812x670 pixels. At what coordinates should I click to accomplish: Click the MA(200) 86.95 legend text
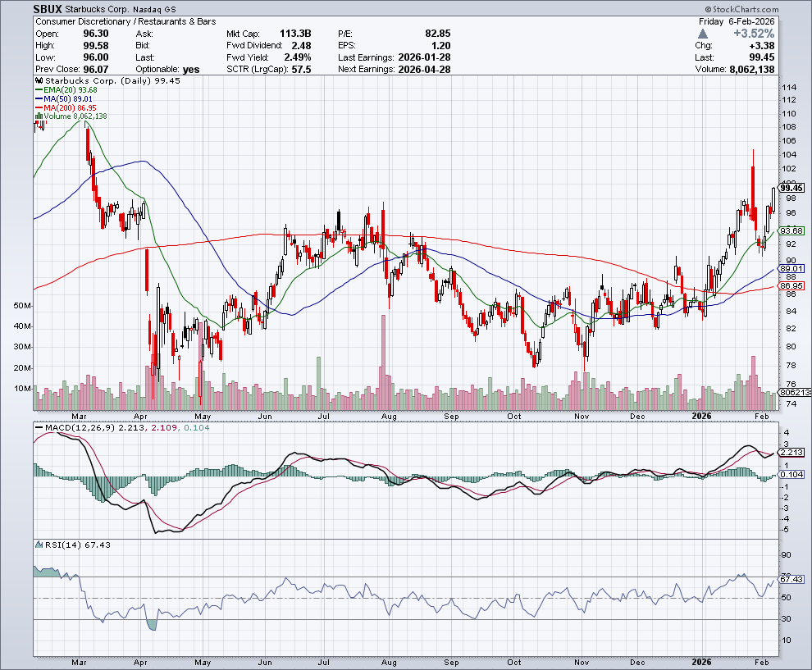pos(70,107)
